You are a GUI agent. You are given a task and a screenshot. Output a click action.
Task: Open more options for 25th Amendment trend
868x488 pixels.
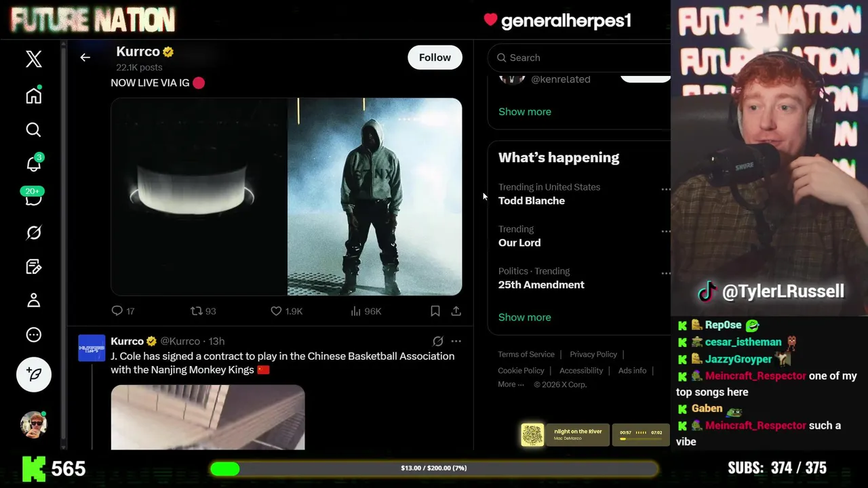(x=665, y=273)
